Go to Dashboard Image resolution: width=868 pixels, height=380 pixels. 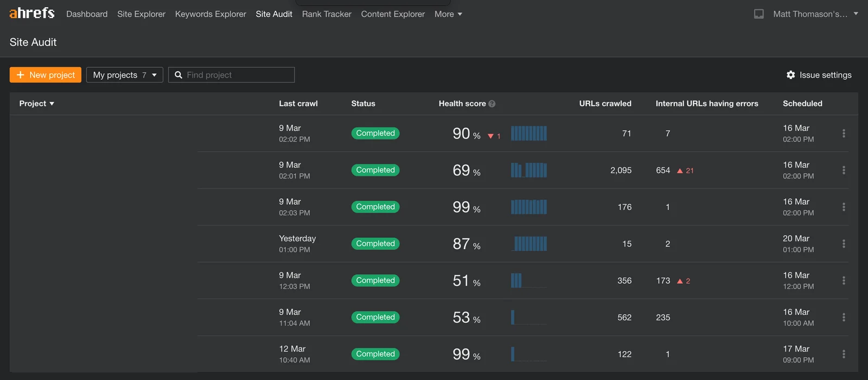pos(87,14)
